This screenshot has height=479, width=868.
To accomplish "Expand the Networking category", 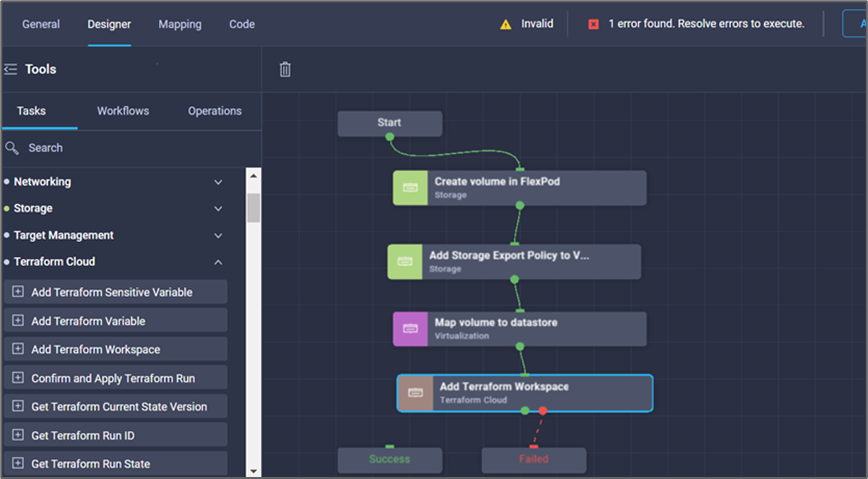I will point(218,182).
